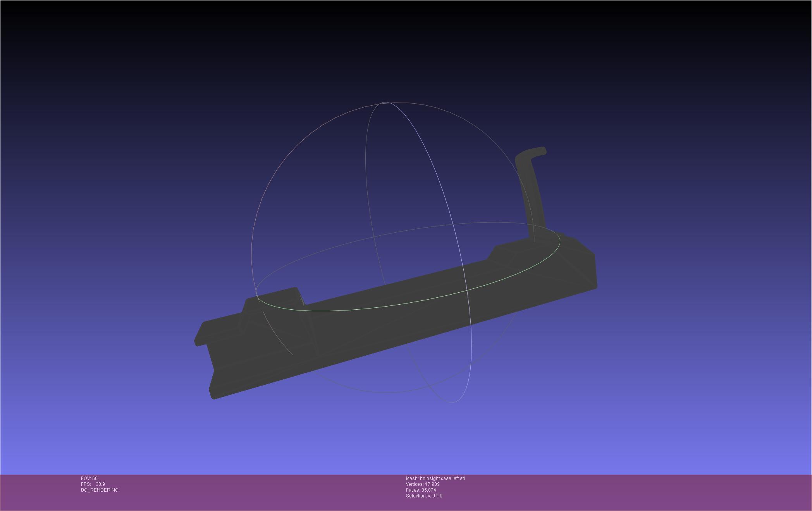Screen dimensions: 812x511
Task: Click the bottom tip of the vertical trackball ellipse
Action: (x=452, y=402)
